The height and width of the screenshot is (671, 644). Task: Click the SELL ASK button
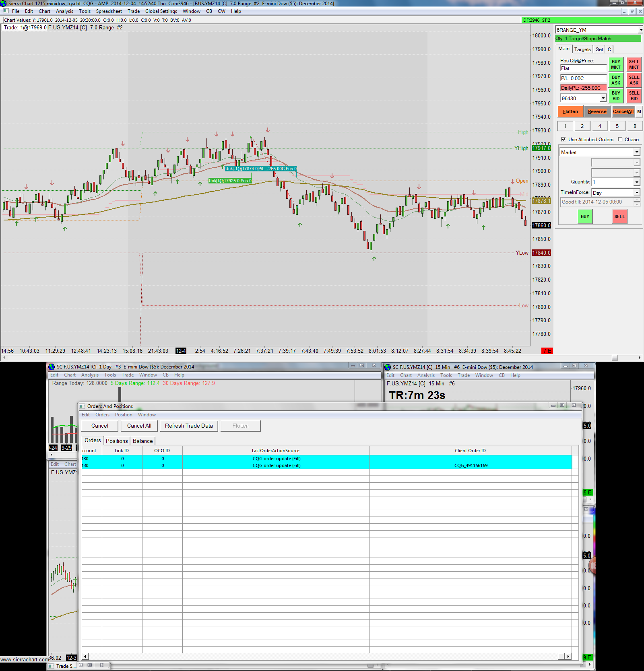[x=634, y=80]
